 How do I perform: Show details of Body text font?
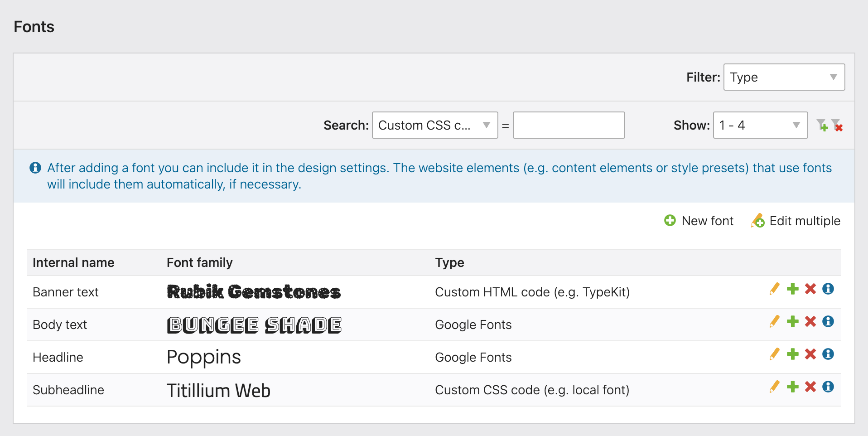click(x=828, y=322)
